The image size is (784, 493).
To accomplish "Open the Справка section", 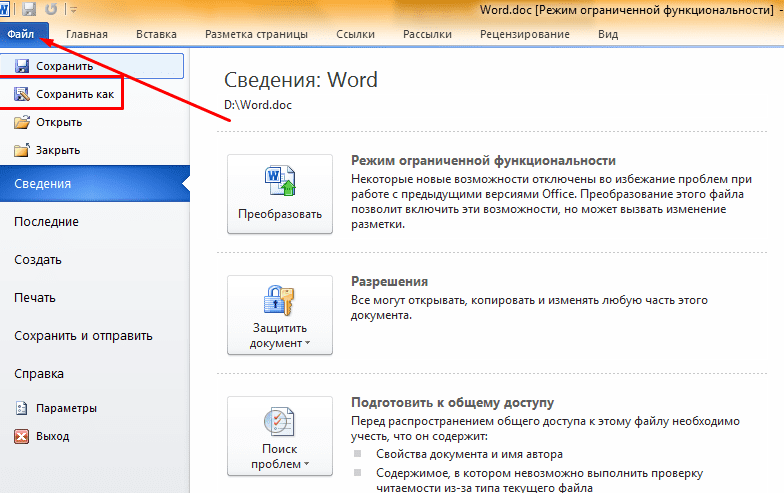I will click(x=39, y=374).
